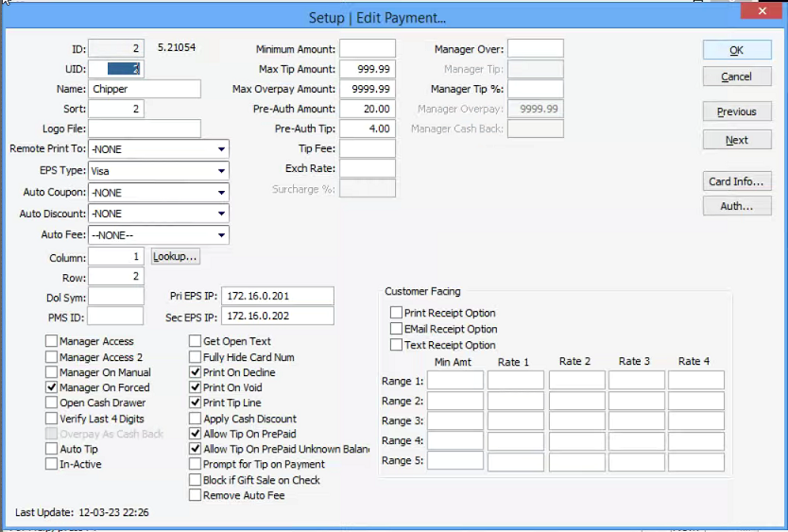788x532 pixels.
Task: Toggle the Auto Tip checkbox
Action: coord(51,450)
